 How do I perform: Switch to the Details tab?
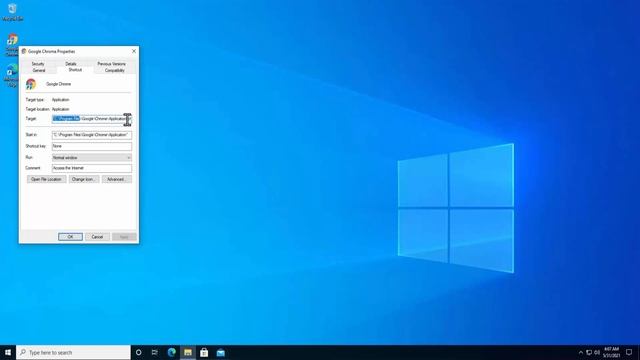pyautogui.click(x=71, y=64)
